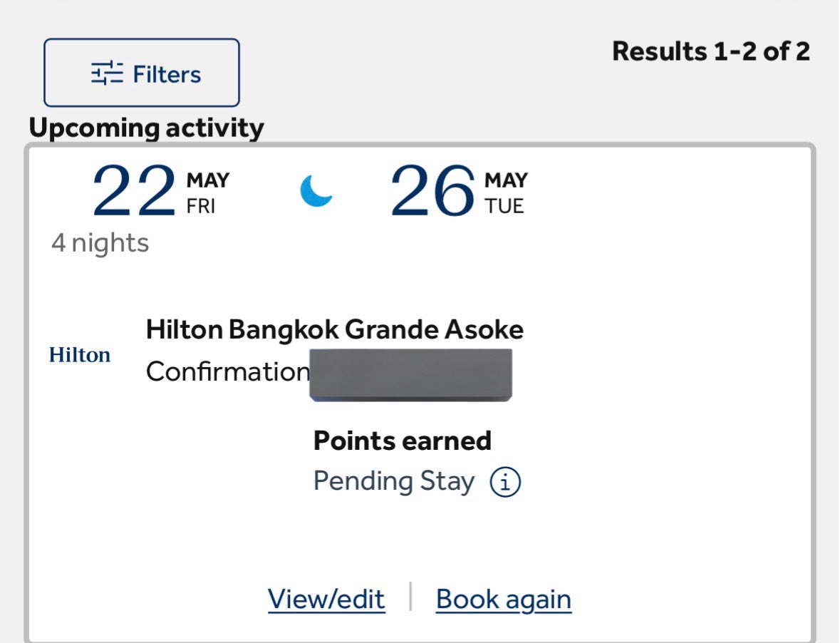Select the Book again link
The image size is (840, 643).
pyautogui.click(x=504, y=599)
